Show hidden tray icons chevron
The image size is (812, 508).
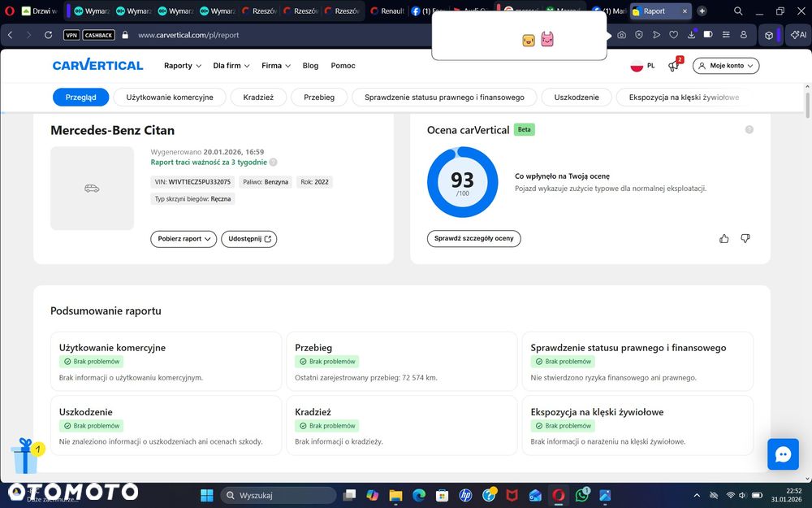pos(697,496)
